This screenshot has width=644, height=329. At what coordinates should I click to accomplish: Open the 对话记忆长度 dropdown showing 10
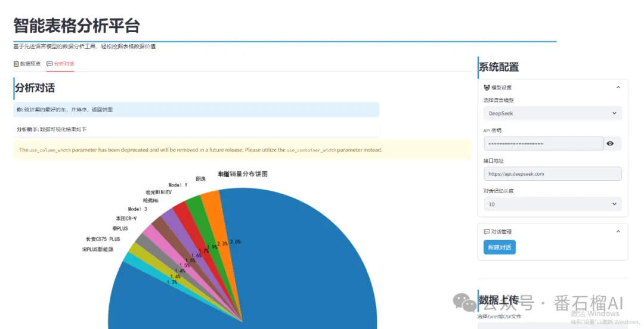tap(552, 204)
